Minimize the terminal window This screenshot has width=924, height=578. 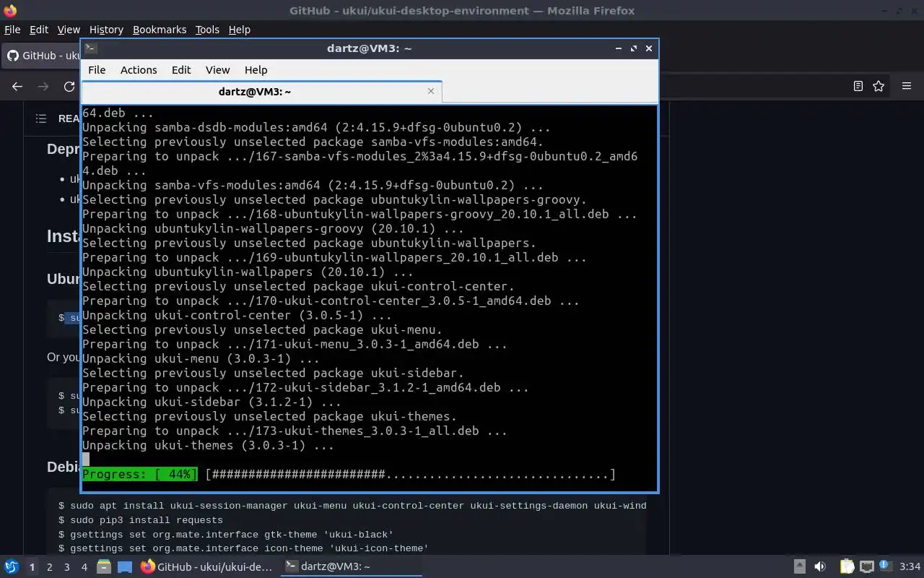point(619,48)
